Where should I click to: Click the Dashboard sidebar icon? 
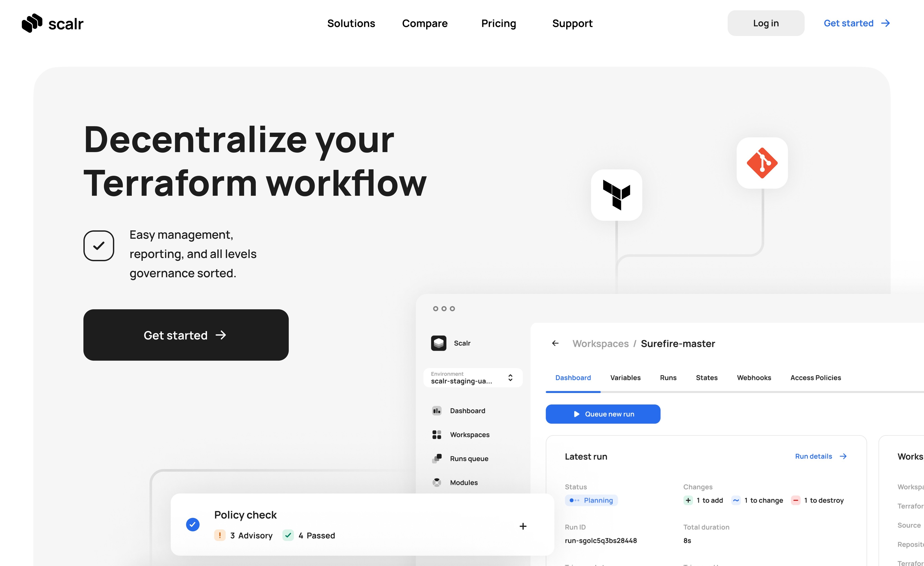click(x=437, y=411)
